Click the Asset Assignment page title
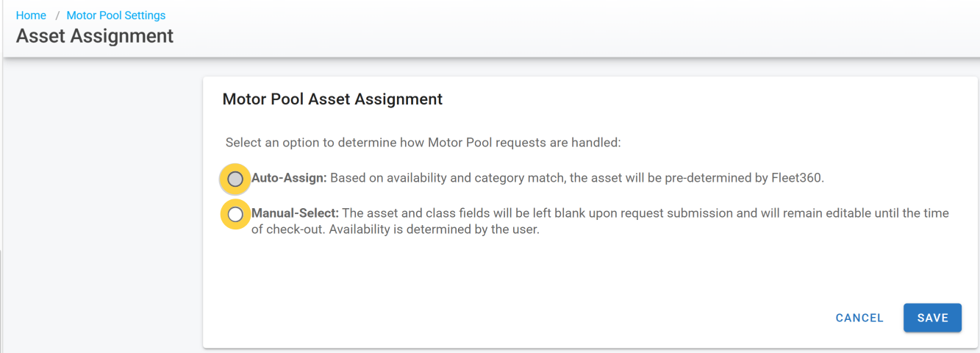The width and height of the screenshot is (980, 353). (x=95, y=35)
